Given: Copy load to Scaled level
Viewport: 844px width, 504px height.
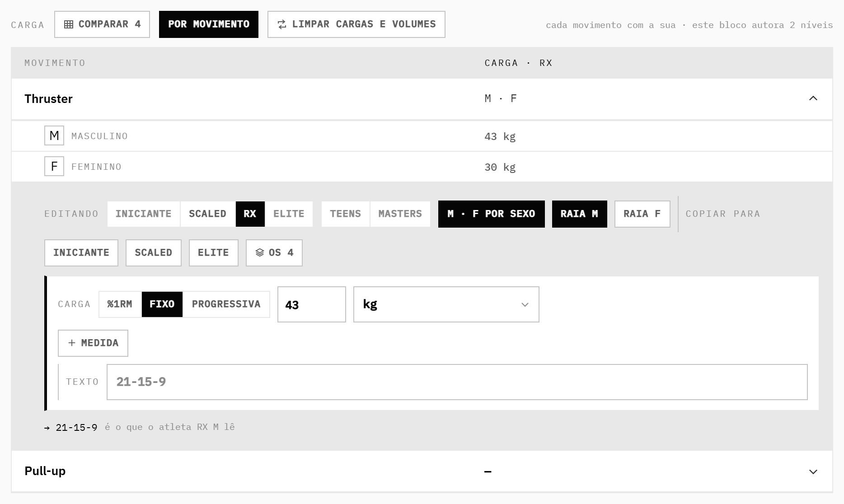Looking at the screenshot, I should [x=154, y=253].
